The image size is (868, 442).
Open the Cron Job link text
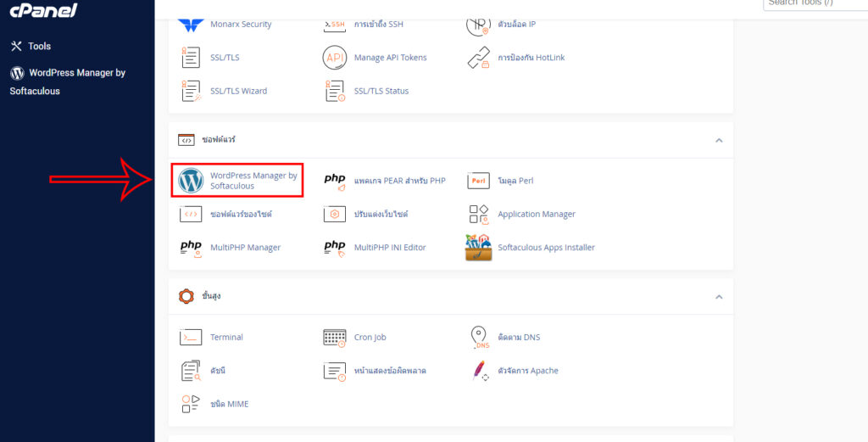370,338
